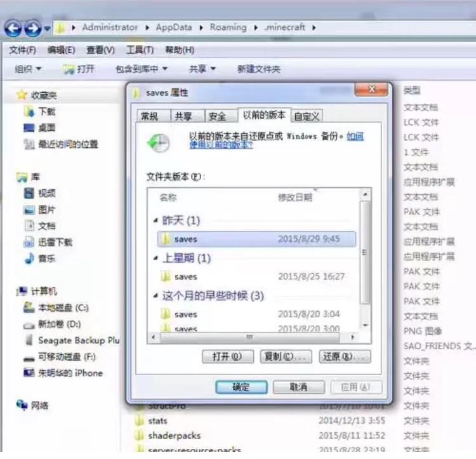
Task: Collapse the Yesterday (昨天) group
Action: pyautogui.click(x=156, y=220)
